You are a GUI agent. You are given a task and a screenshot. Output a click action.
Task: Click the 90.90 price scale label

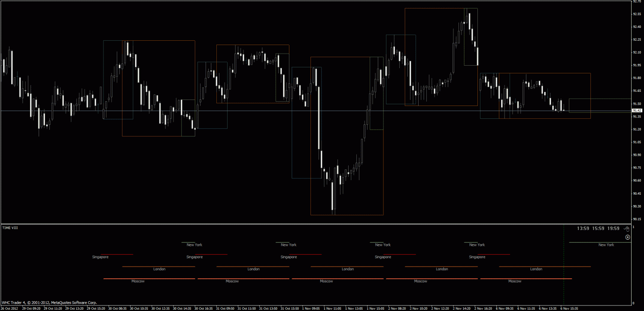[638, 155]
